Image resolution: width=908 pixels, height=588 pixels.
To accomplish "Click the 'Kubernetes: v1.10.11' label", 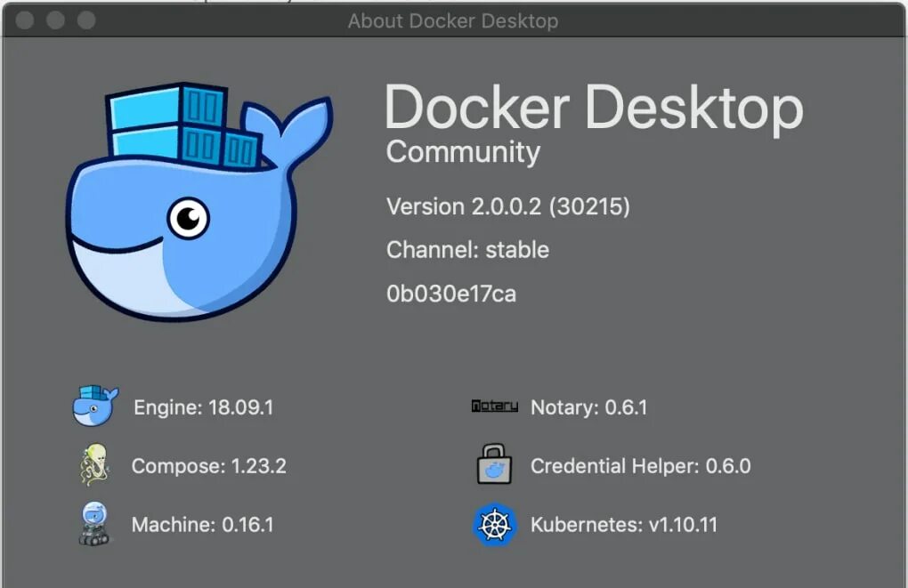I will click(x=624, y=524).
